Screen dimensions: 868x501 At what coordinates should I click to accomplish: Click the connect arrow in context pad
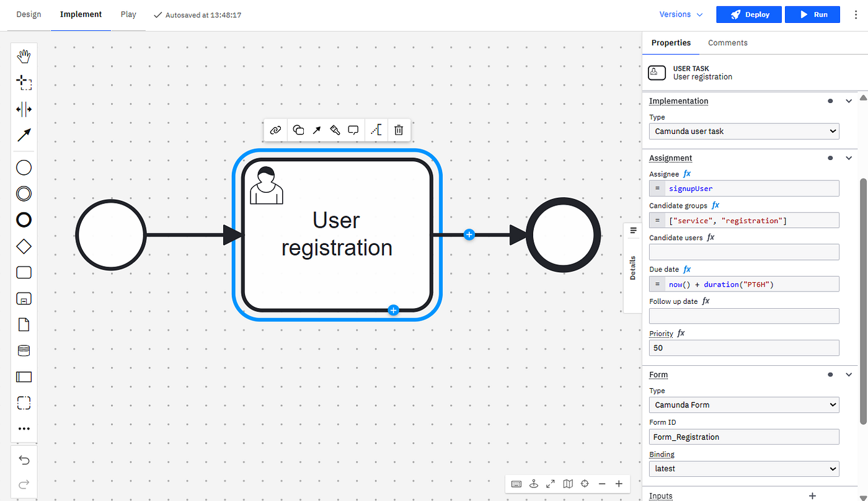click(316, 130)
